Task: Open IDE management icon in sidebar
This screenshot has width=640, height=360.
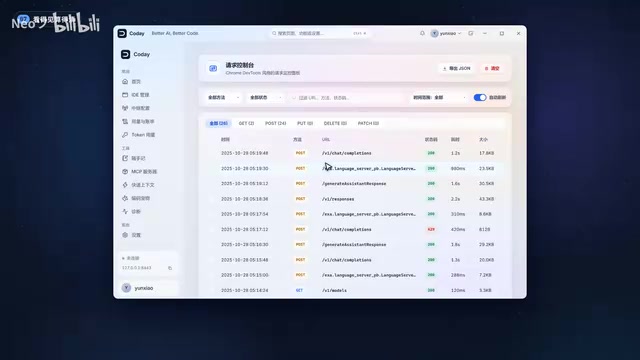Action: (x=125, y=95)
